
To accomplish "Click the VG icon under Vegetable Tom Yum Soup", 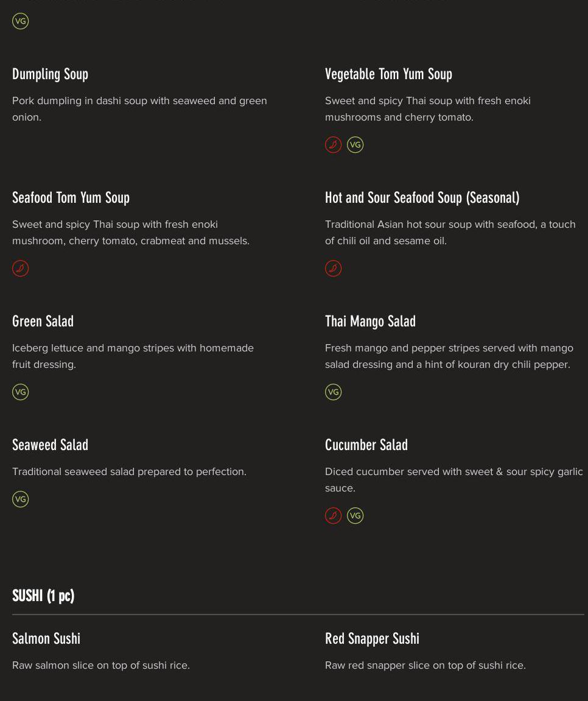I will 355,145.
